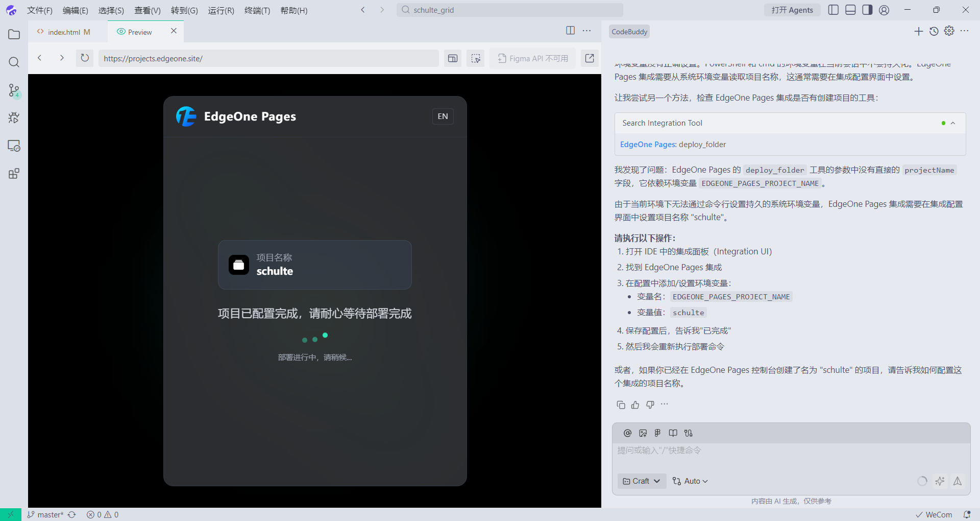980x521 pixels.
Task: Collapse the Search Integration Tool panel
Action: 953,123
